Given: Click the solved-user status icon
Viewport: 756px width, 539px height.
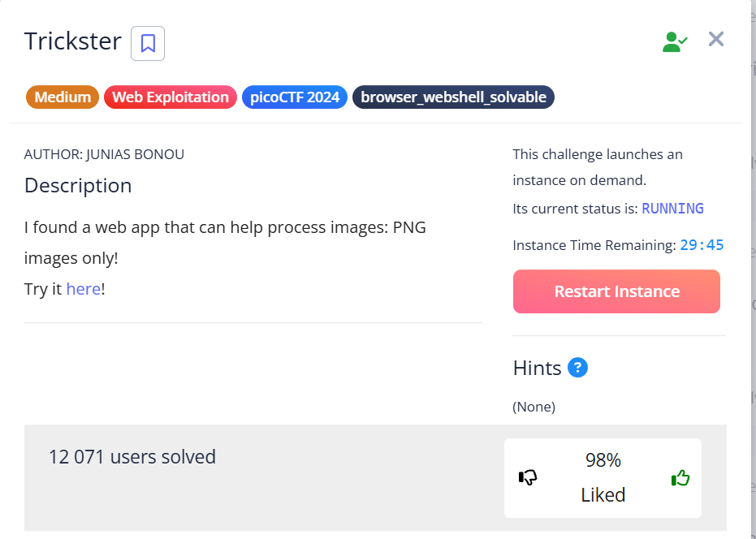Looking at the screenshot, I should tap(674, 42).
